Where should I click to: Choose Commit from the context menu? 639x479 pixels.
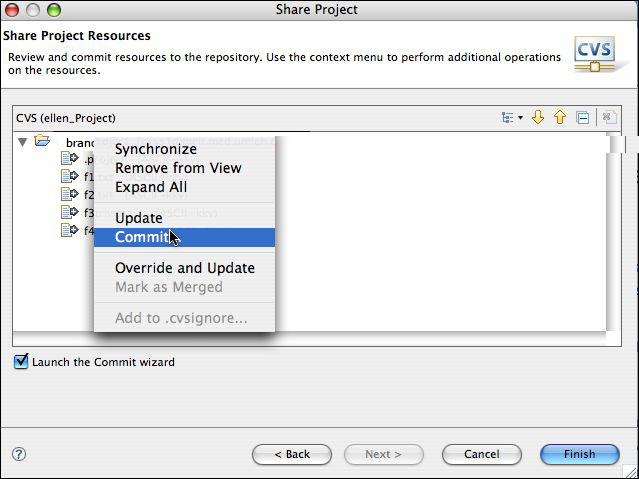click(x=140, y=237)
